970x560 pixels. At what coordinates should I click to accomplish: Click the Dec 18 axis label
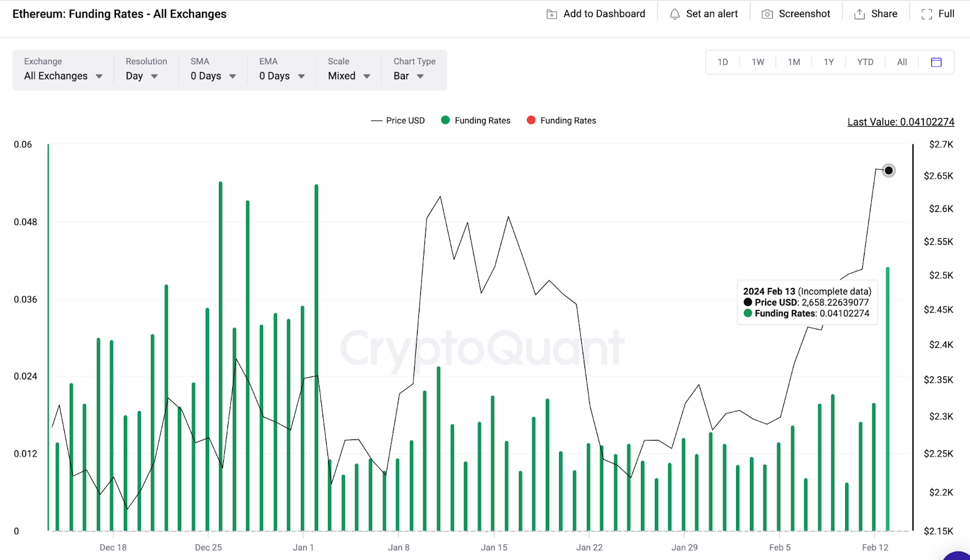113,547
